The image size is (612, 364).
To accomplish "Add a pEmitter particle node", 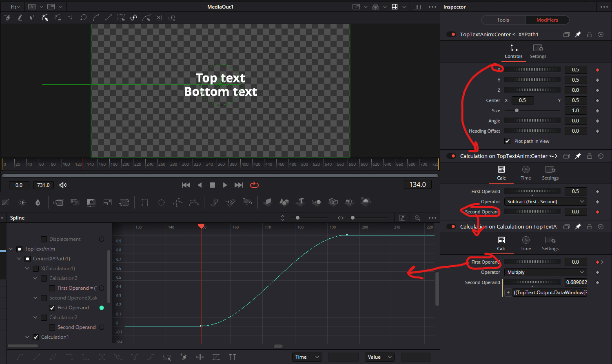I will [x=215, y=202].
